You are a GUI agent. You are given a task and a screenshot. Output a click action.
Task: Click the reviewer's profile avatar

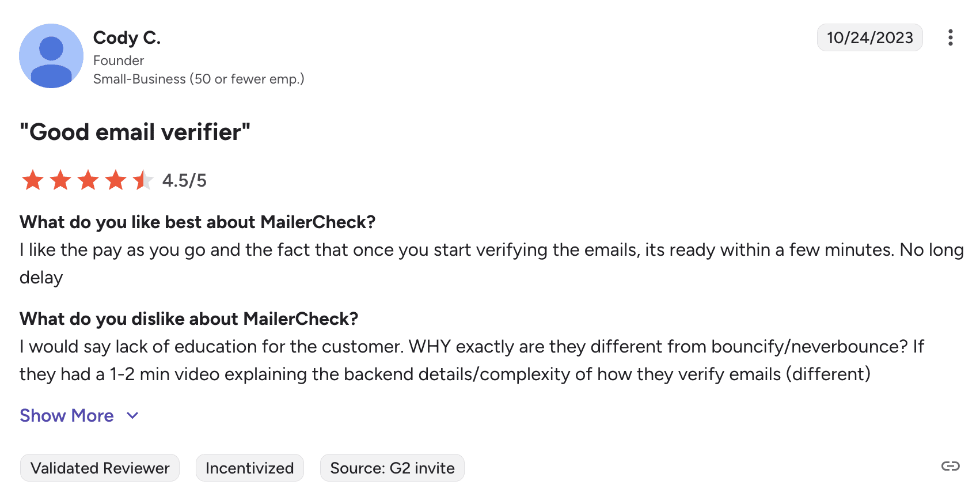pyautogui.click(x=51, y=56)
